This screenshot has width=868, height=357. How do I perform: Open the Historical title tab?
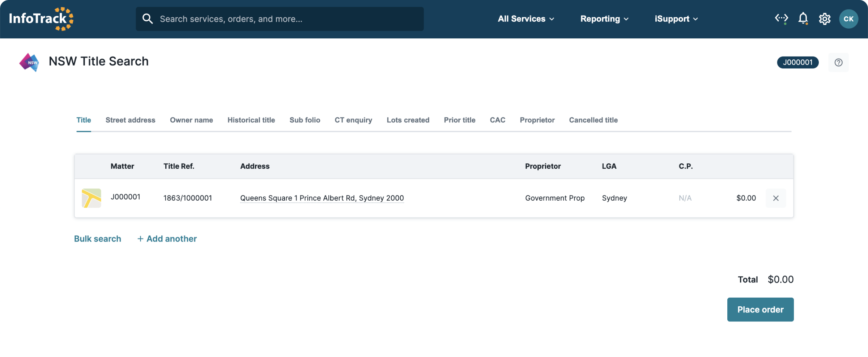tap(251, 120)
